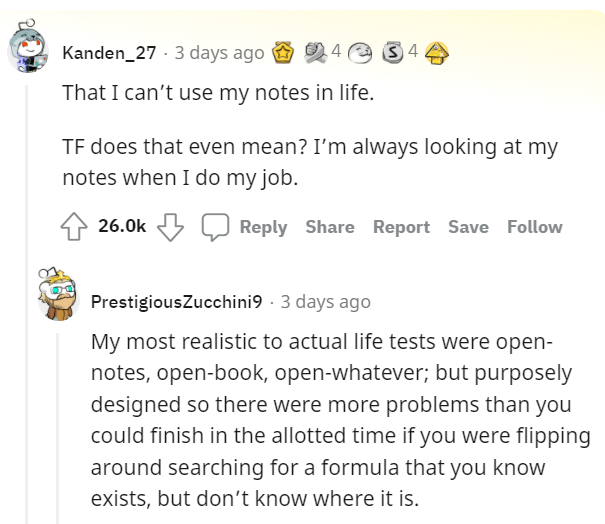Open the Kanden_27 username link
The image size is (605, 524).
109,53
